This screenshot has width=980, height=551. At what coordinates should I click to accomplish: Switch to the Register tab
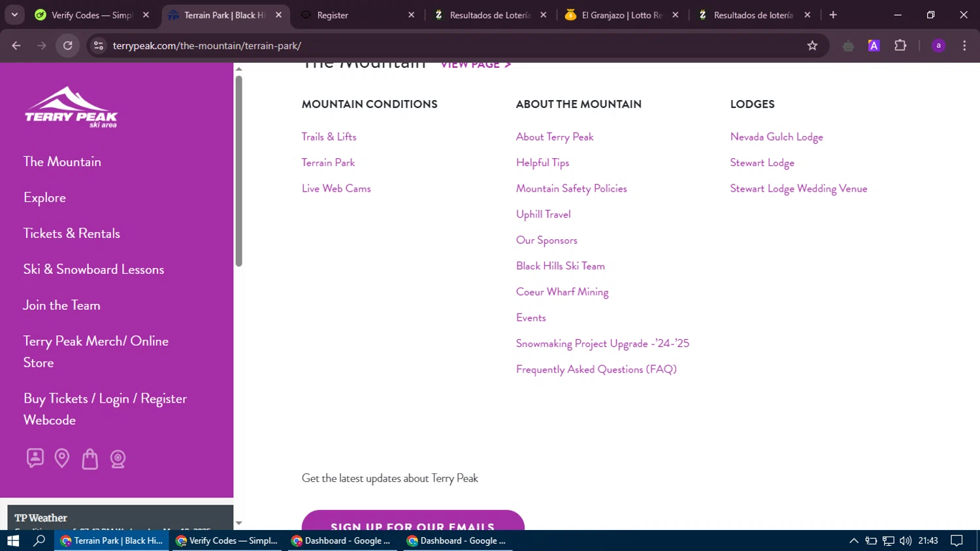356,14
